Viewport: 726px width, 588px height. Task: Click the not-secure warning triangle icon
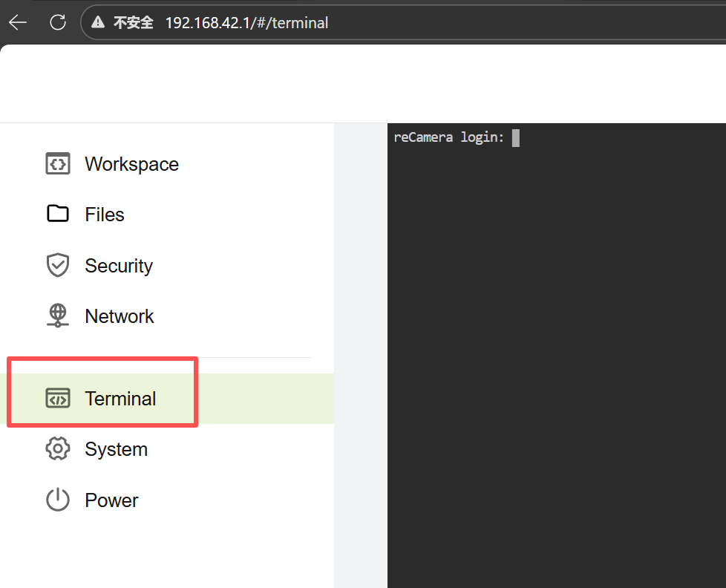click(x=97, y=23)
